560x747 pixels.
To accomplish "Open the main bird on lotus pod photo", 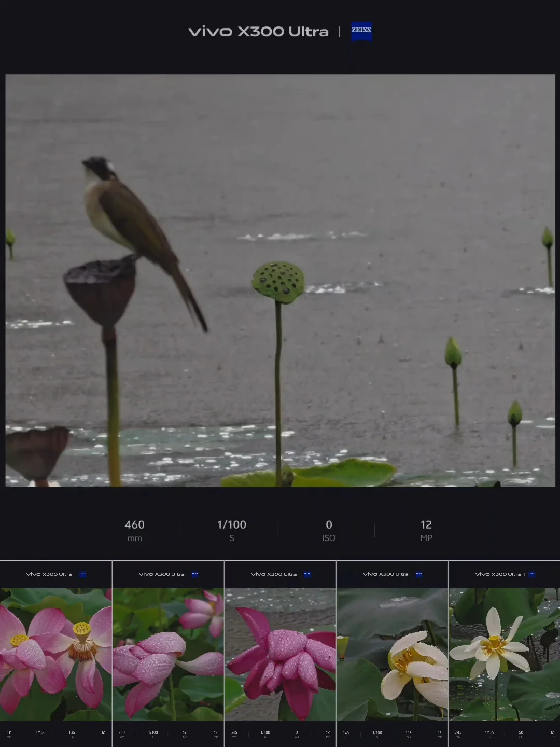I will [x=280, y=281].
